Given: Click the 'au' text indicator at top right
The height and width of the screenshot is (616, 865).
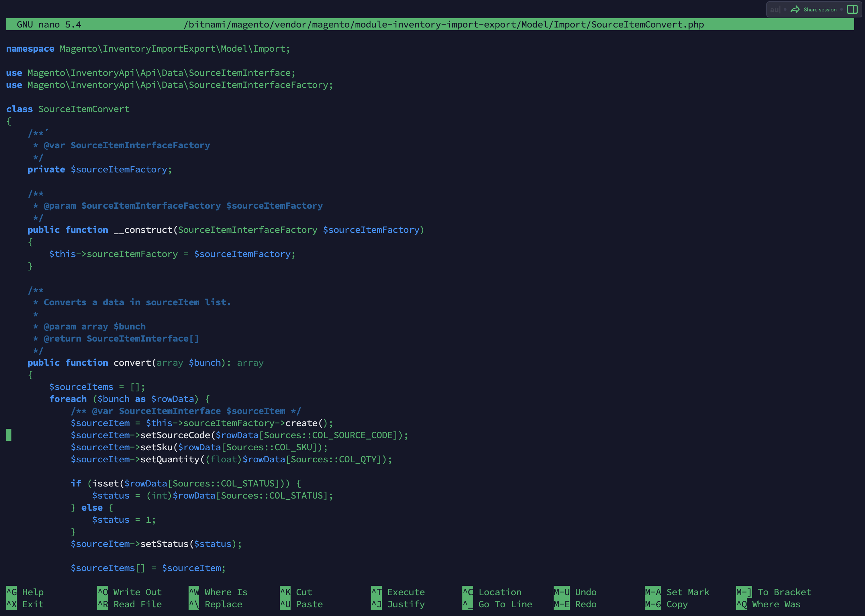Looking at the screenshot, I should coord(774,9).
